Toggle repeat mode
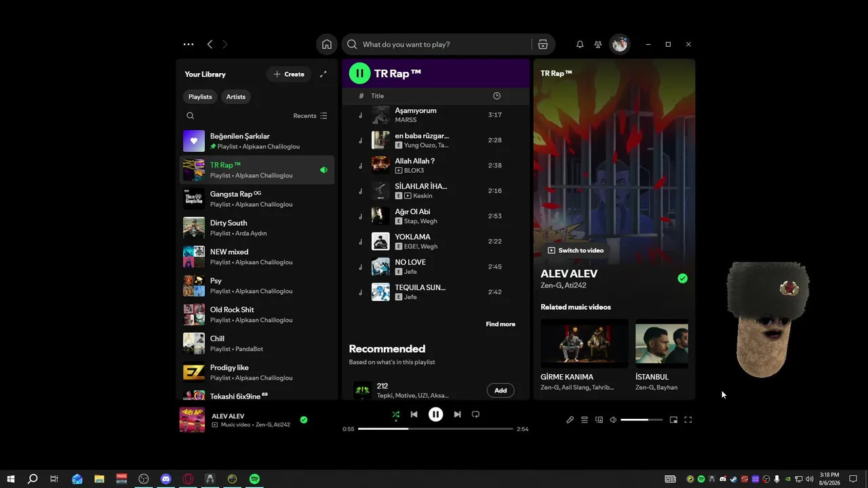Viewport: 868px width, 488px height. click(x=475, y=414)
